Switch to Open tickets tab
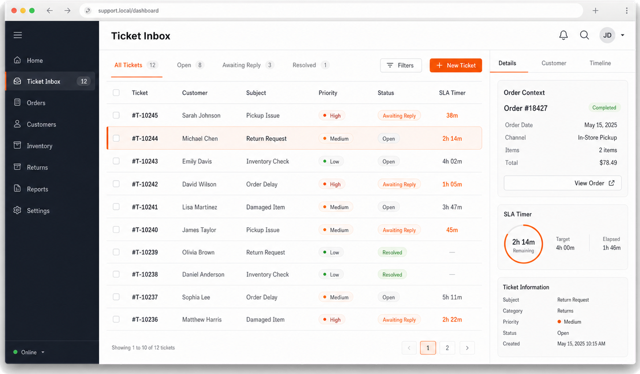Screen dimensions: 640x374 tap(190, 65)
